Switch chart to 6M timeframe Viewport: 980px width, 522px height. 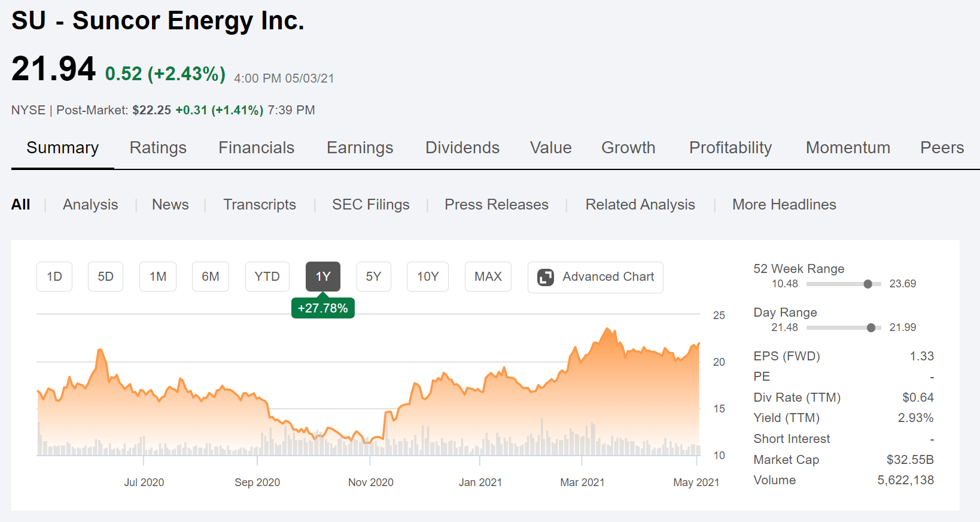tap(210, 277)
